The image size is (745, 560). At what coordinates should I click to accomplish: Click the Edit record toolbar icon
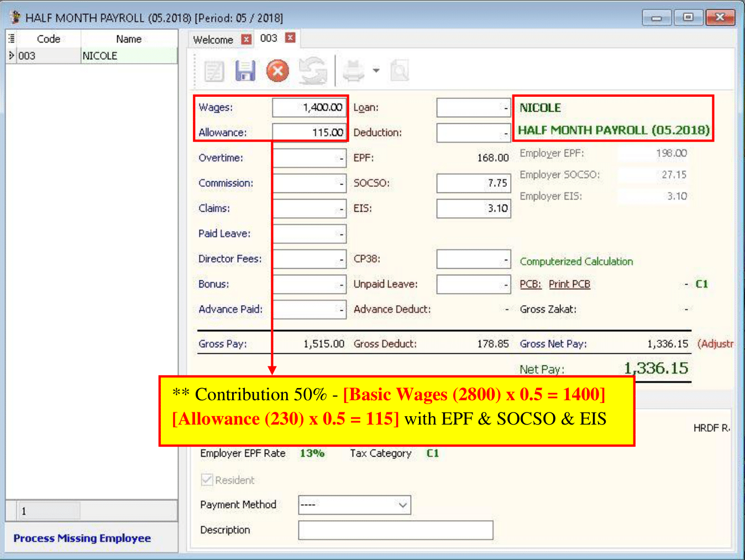(214, 71)
